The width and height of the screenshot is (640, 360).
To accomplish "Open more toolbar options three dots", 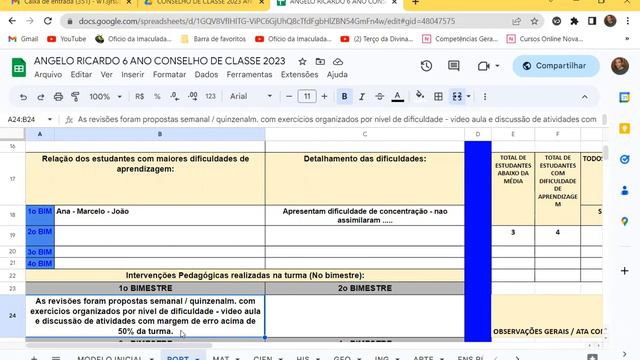I will (x=485, y=97).
